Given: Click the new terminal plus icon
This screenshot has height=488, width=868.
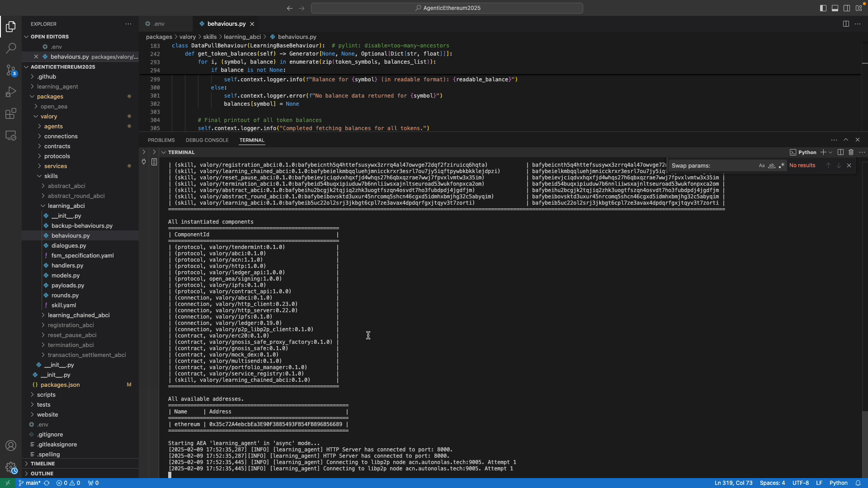Looking at the screenshot, I should pyautogui.click(x=823, y=152).
